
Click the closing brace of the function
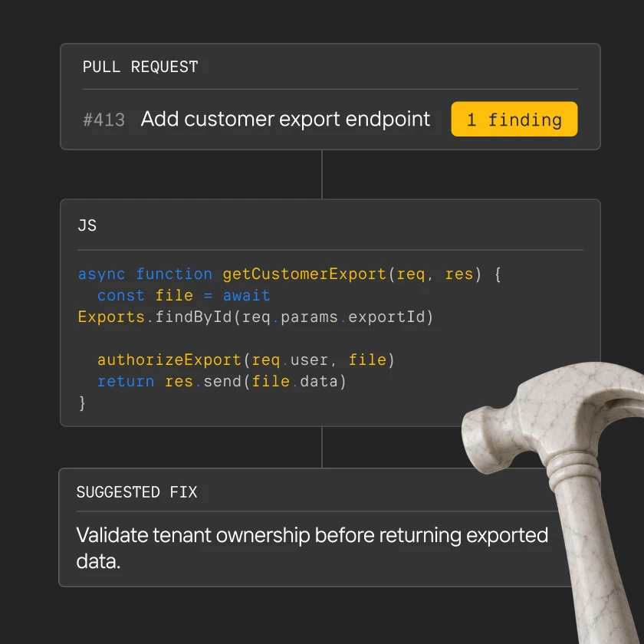[x=82, y=403]
